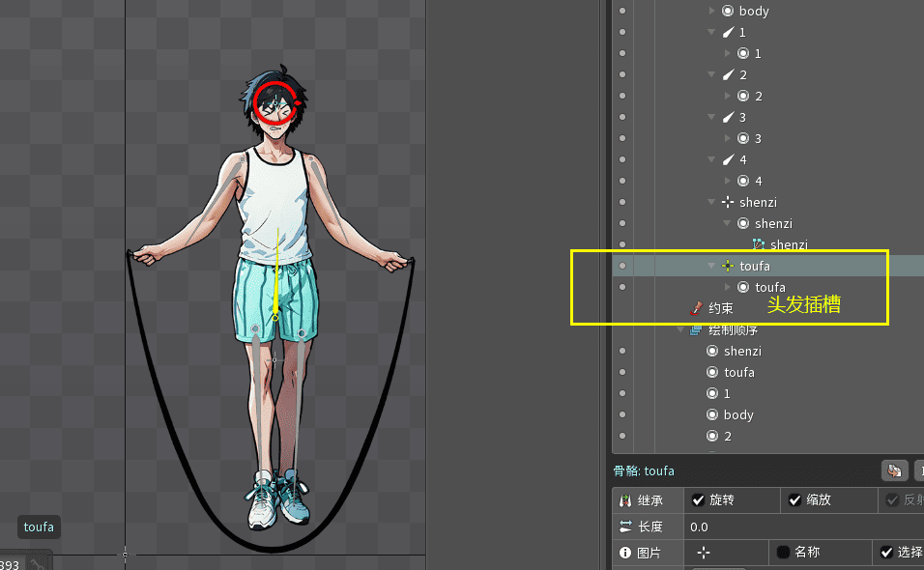The width and height of the screenshot is (924, 570).
Task: Enable the 名称 (name) checkbox
Action: tap(784, 553)
